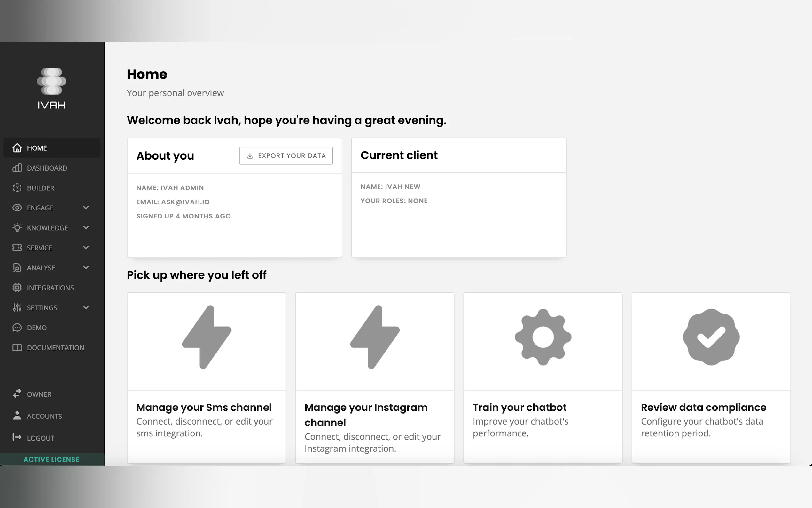Expand the Settings menu chevron

coord(86,307)
